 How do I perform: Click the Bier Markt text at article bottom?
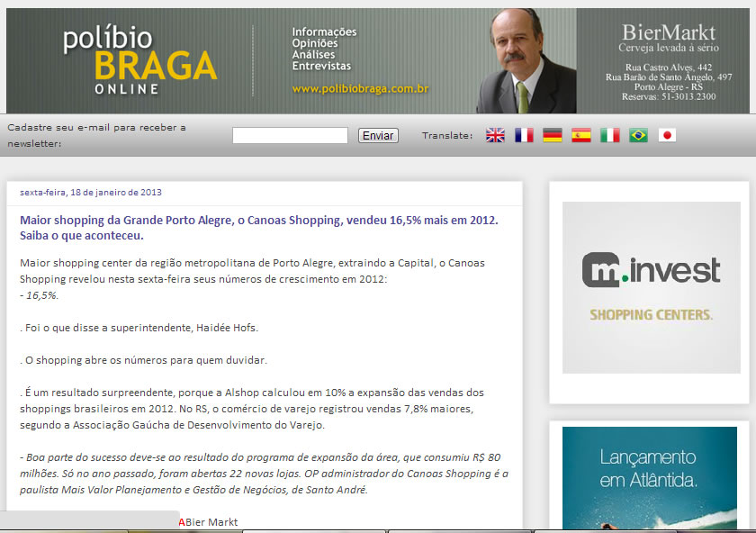(x=211, y=522)
